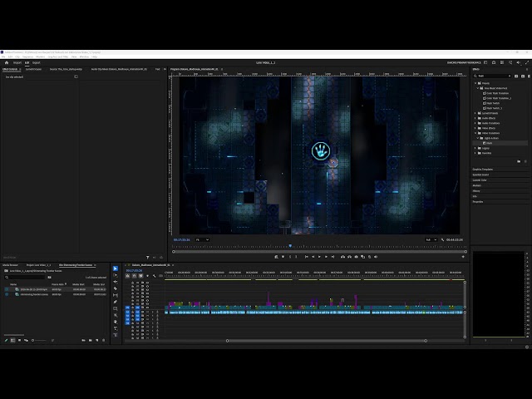The height and width of the screenshot is (399, 532).
Task: Open the Sequence menu
Action: (27, 57)
